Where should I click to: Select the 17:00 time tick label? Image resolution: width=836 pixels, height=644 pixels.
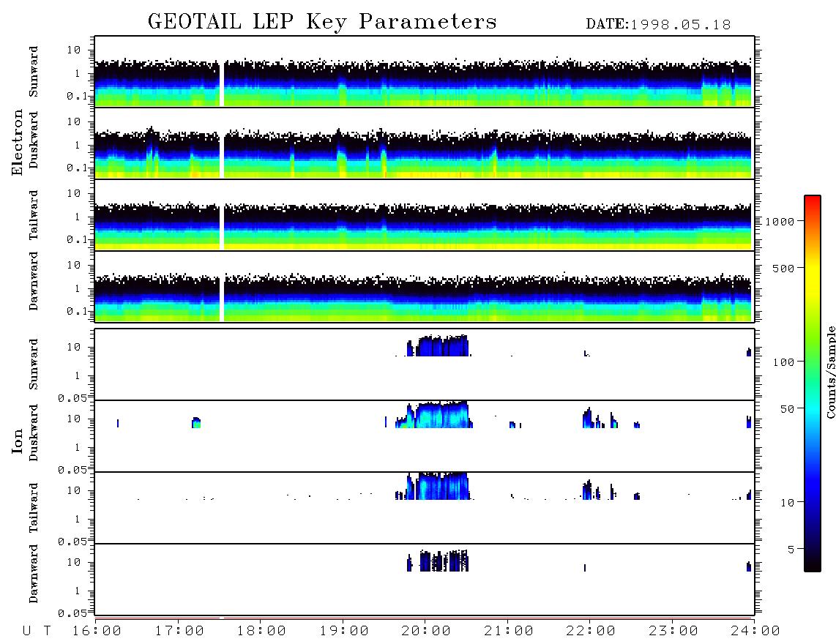click(179, 632)
